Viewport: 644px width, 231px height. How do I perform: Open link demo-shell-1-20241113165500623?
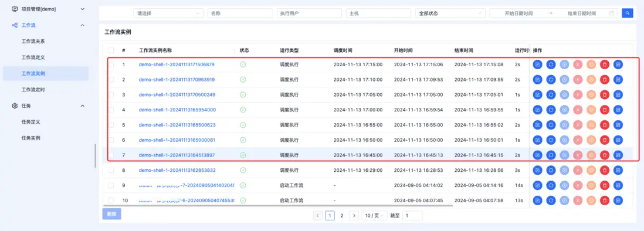coord(177,125)
